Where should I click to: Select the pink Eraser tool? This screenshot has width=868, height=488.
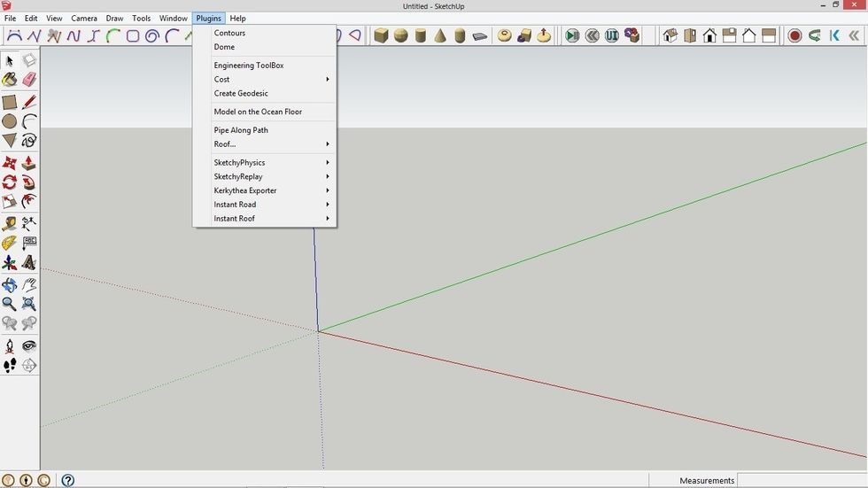28,80
